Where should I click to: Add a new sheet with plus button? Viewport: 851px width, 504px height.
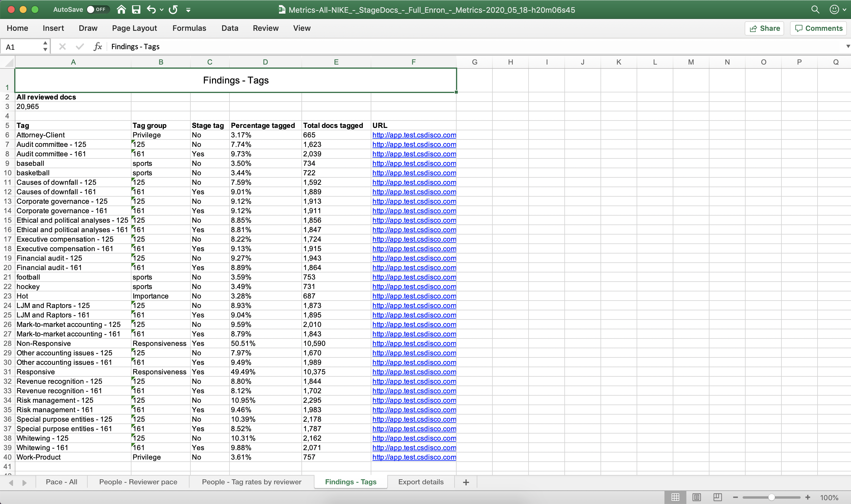(466, 482)
